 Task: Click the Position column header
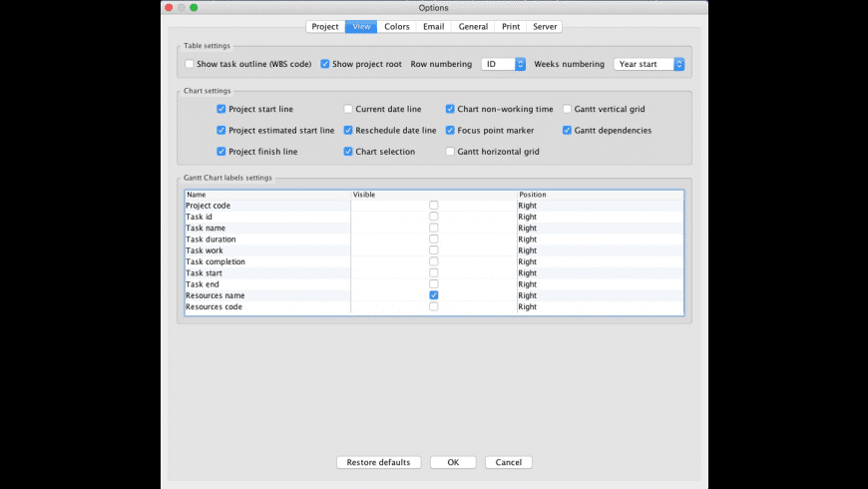click(601, 195)
